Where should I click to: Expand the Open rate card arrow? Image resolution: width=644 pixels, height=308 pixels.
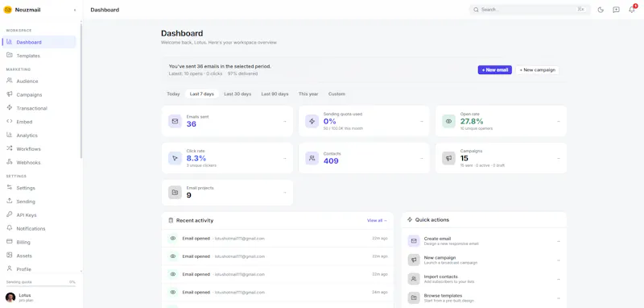pyautogui.click(x=558, y=121)
